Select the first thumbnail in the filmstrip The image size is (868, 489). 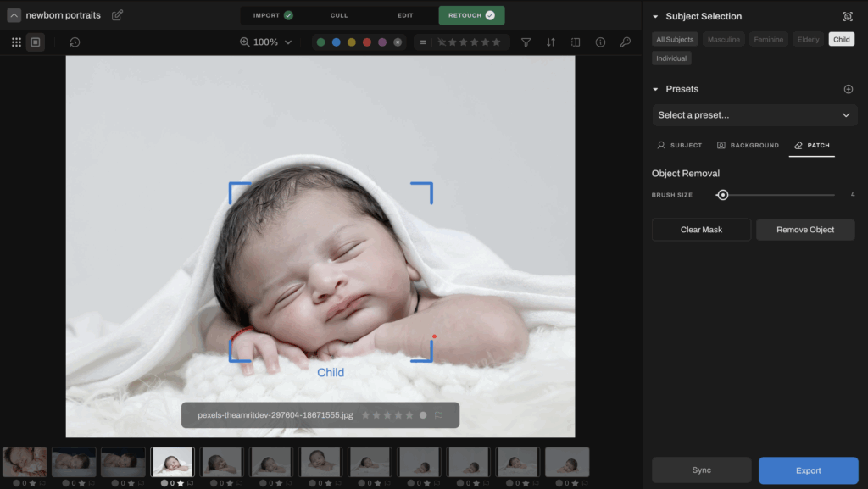25,461
